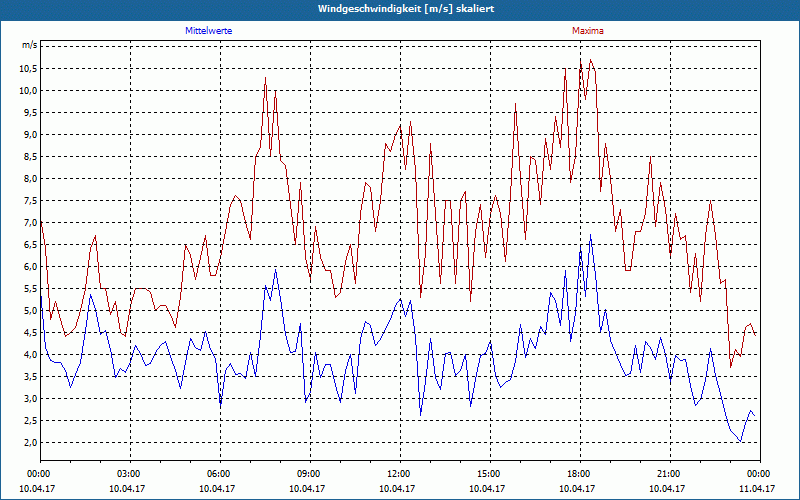Screen dimensions: 800x500
Task: Select the red 'Maxima' legend label
Action: (x=587, y=31)
